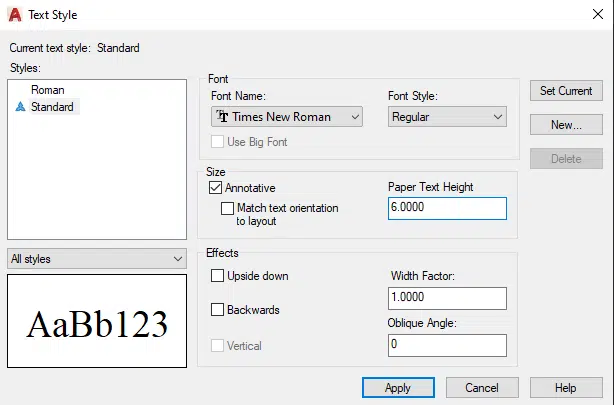Select the Roman text style
Image resolution: width=614 pixels, height=405 pixels.
tap(48, 90)
